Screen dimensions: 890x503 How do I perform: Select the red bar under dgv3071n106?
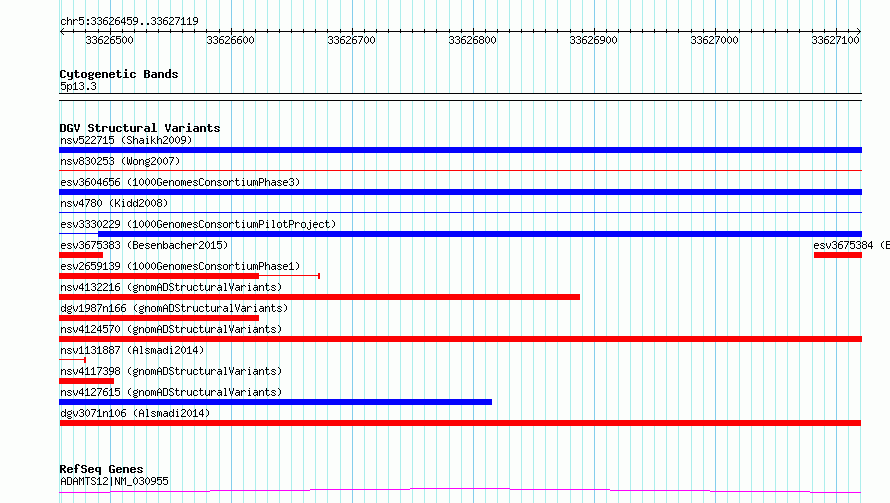click(460, 423)
